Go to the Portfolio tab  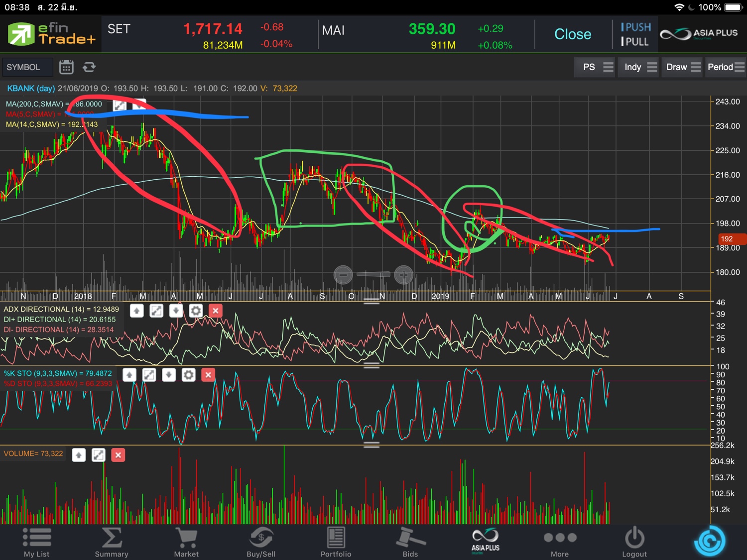pyautogui.click(x=336, y=542)
